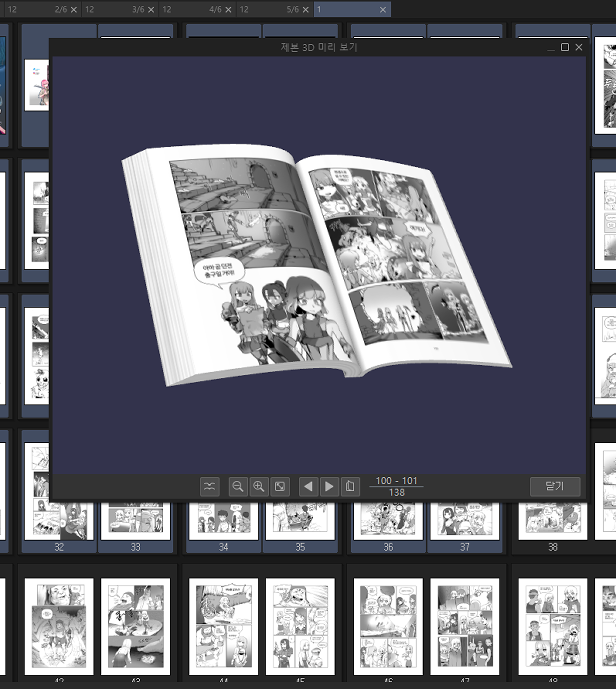Maximize the 3D preview dialog
The image size is (616, 689).
pos(565,47)
